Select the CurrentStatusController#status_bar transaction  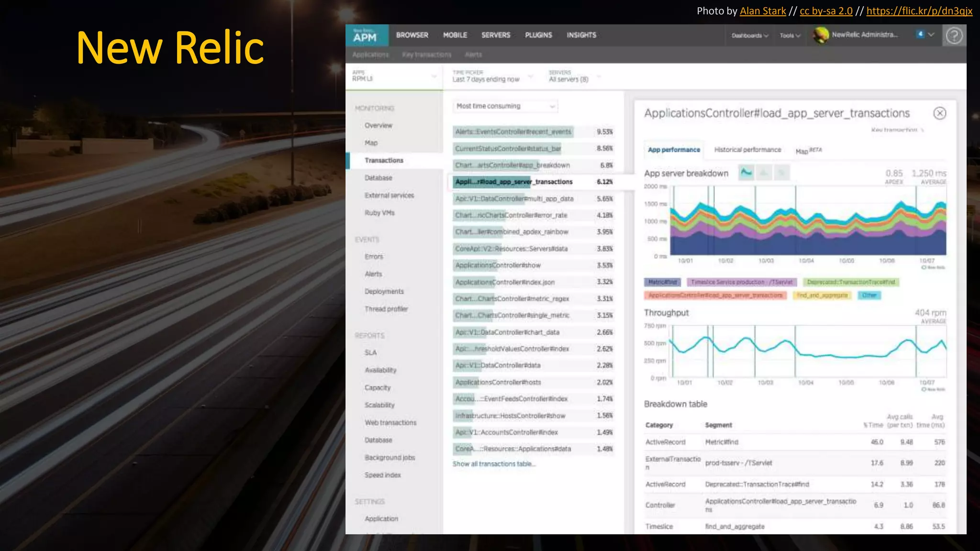tap(534, 149)
